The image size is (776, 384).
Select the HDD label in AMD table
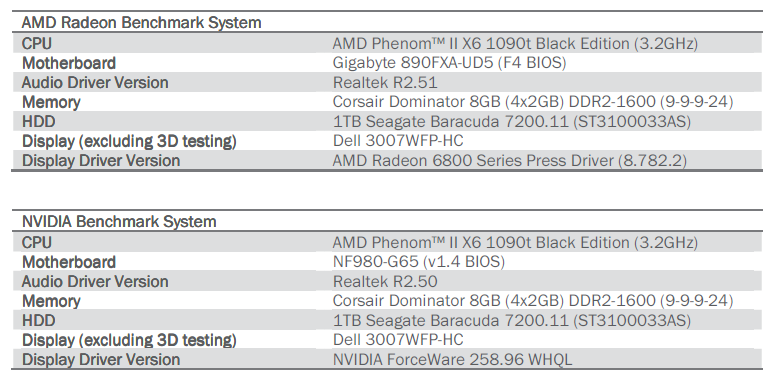39,122
